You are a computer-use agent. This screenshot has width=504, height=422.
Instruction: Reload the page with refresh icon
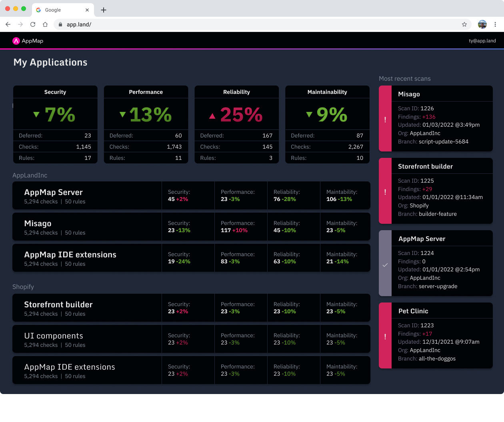point(33,24)
